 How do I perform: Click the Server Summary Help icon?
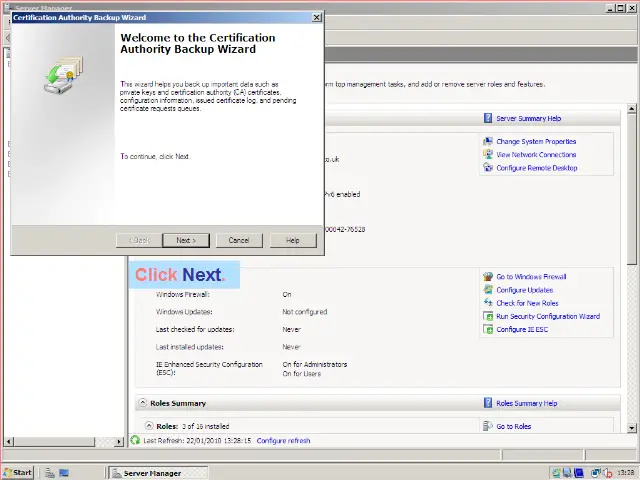tap(488, 118)
